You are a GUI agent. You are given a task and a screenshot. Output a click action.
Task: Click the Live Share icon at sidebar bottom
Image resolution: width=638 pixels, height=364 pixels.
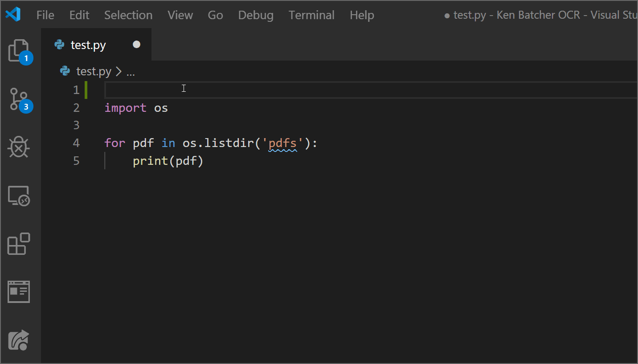click(x=19, y=339)
